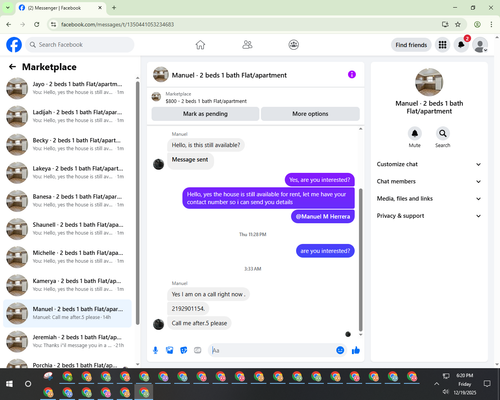Expand Media, files and links section
500x400 pixels.
pyautogui.click(x=429, y=199)
